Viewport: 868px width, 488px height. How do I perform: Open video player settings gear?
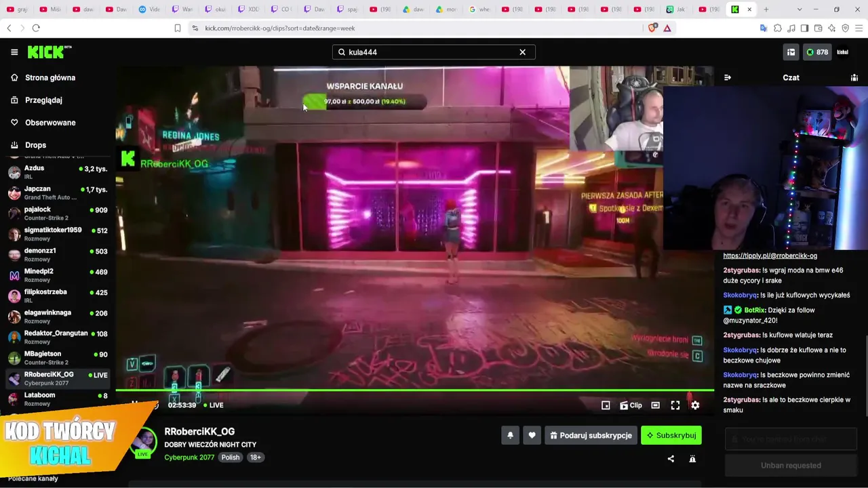[x=695, y=405]
